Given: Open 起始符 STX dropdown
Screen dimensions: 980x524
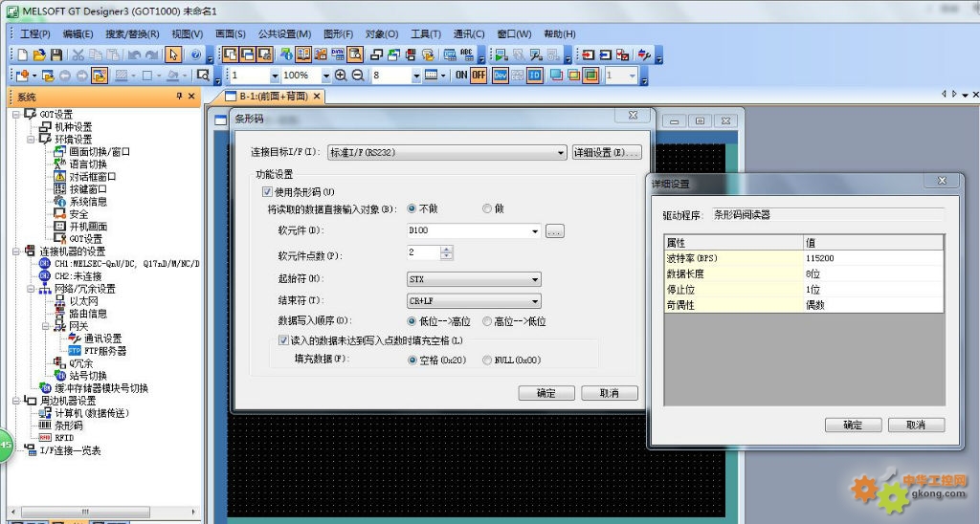Looking at the screenshot, I should point(474,279).
